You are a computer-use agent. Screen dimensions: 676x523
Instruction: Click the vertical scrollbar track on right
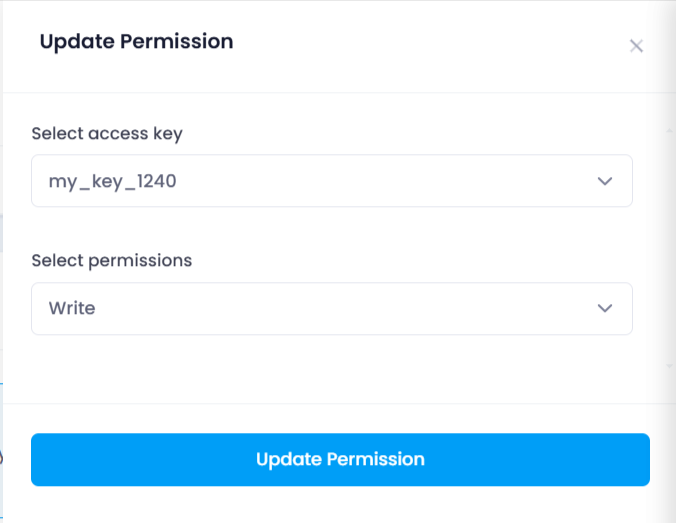(670, 248)
